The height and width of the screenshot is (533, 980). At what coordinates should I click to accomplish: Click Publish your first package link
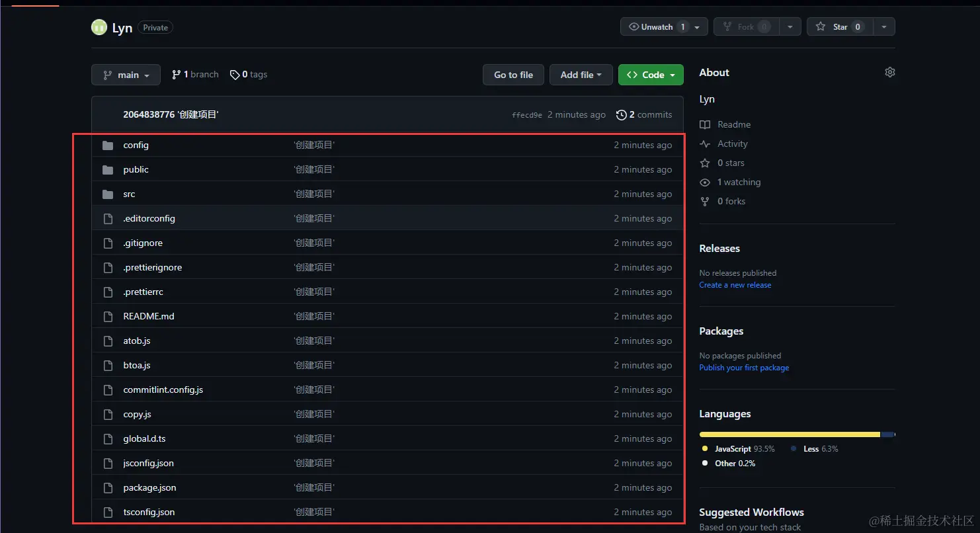click(744, 368)
